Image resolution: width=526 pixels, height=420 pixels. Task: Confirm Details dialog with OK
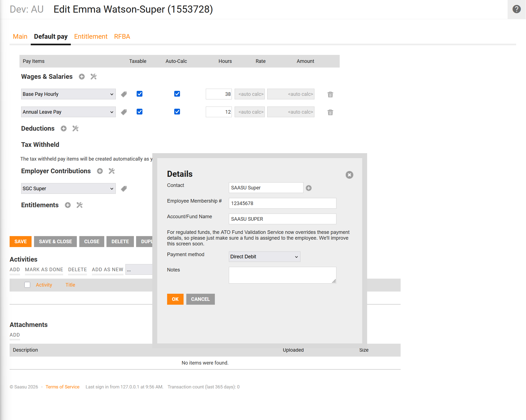pyautogui.click(x=175, y=299)
